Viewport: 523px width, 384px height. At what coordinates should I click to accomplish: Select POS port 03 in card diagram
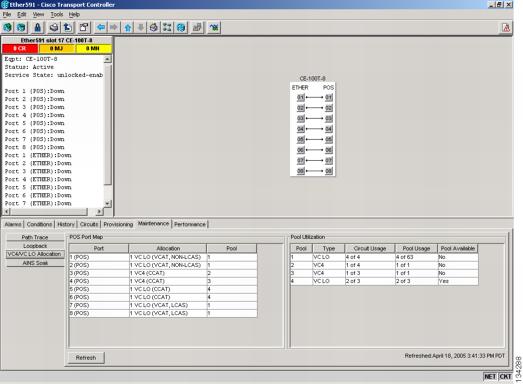tap(329, 118)
